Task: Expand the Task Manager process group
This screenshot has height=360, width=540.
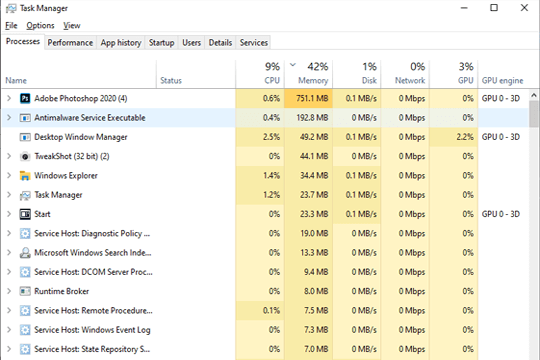Action: (9, 195)
